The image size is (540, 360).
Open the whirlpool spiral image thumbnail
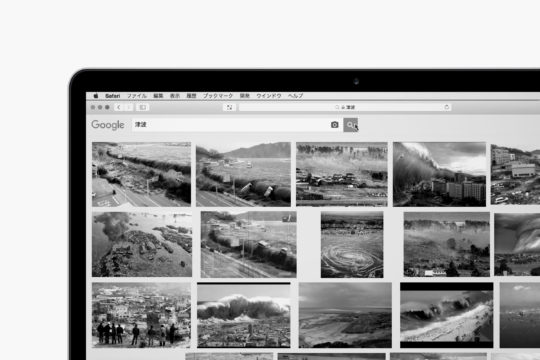pyautogui.click(x=352, y=245)
